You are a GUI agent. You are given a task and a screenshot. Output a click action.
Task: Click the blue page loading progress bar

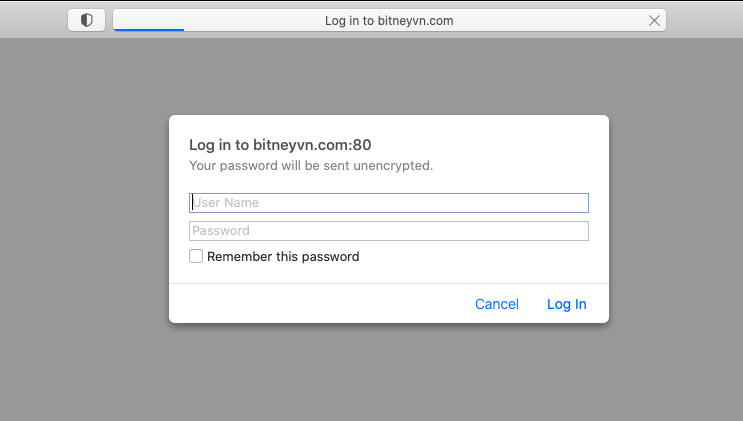[x=148, y=30]
